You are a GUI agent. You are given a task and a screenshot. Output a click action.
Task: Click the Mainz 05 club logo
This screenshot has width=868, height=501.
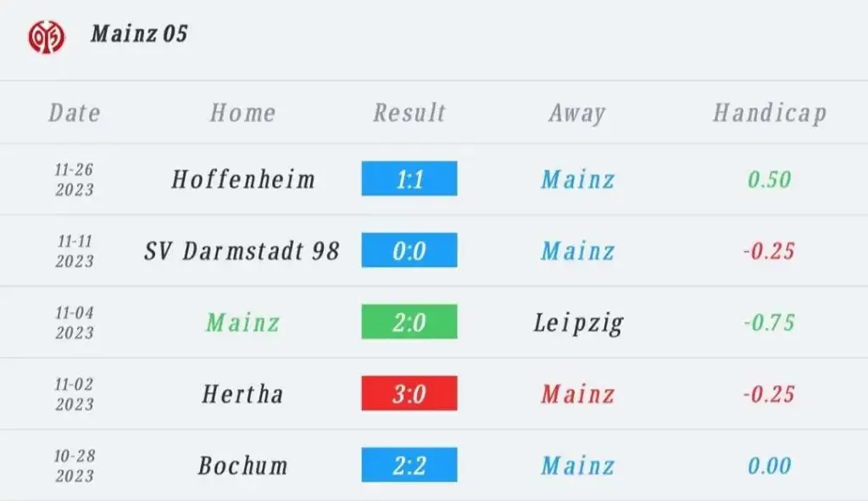47,36
